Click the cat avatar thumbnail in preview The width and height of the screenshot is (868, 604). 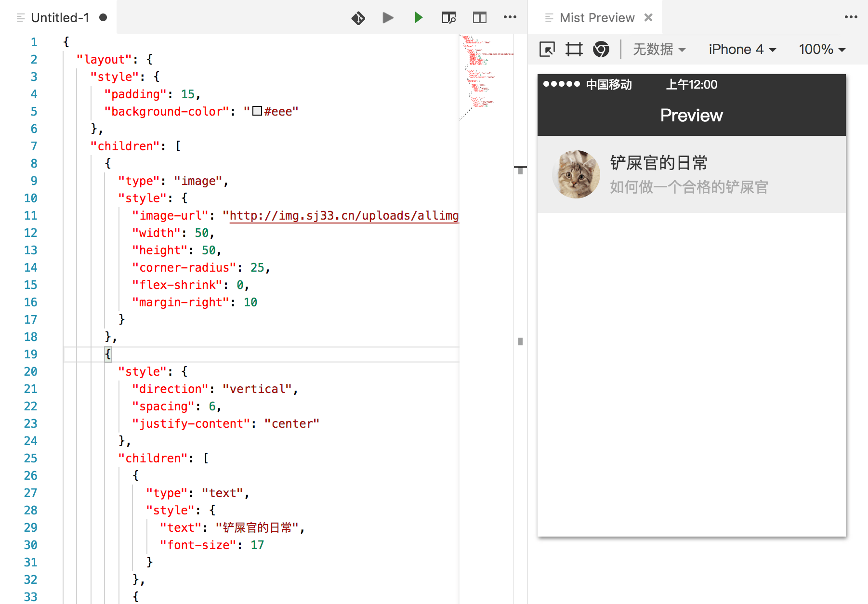(x=576, y=174)
